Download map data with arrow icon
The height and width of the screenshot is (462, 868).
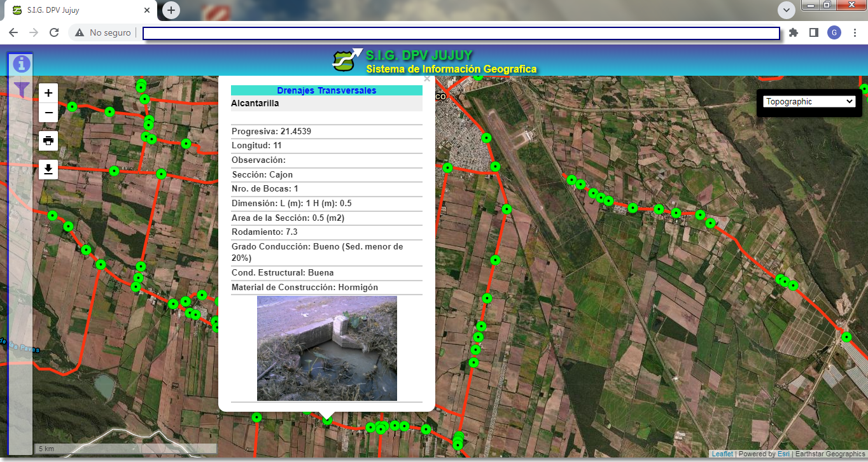point(48,169)
